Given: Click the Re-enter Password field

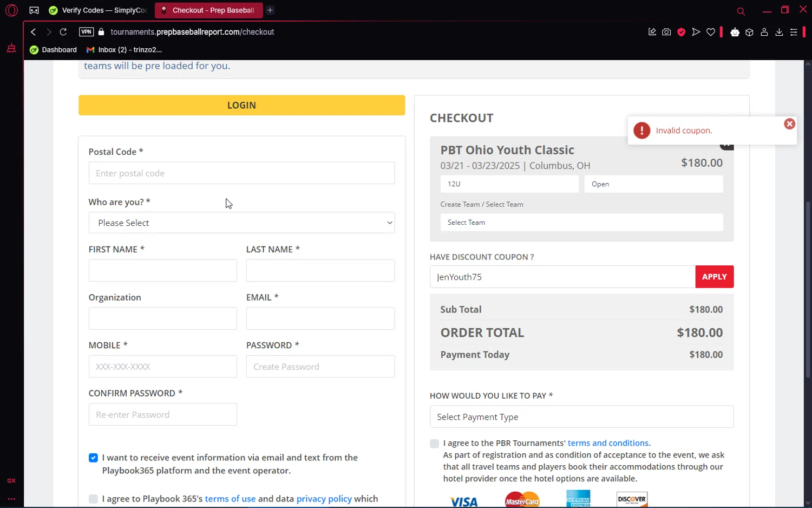Looking at the screenshot, I should (x=163, y=414).
